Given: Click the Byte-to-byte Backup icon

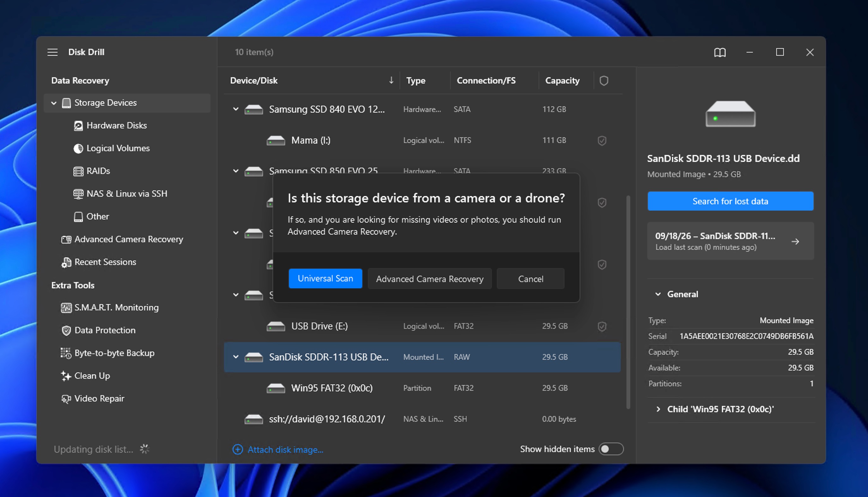Looking at the screenshot, I should pos(66,353).
